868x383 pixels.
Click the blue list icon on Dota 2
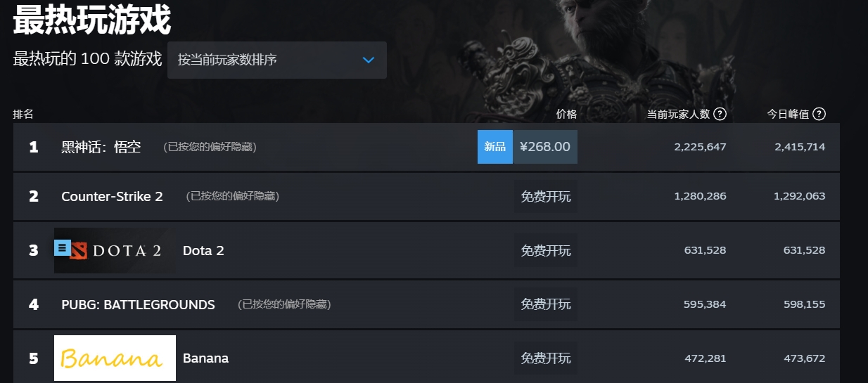click(63, 247)
